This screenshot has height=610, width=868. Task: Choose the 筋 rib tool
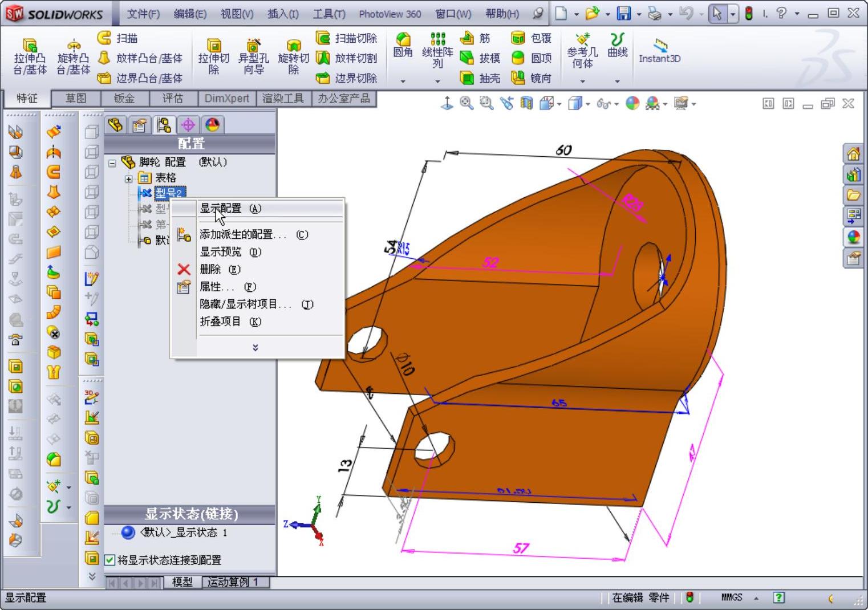475,38
